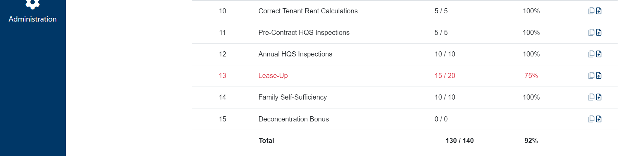644x156 pixels.
Task: Click the red Lease-Up indicator name
Action: [x=273, y=76]
